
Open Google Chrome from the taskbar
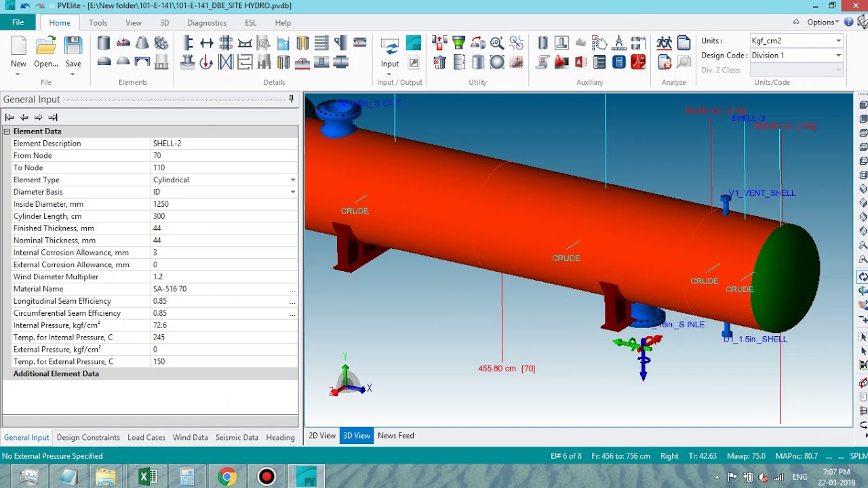point(227,477)
